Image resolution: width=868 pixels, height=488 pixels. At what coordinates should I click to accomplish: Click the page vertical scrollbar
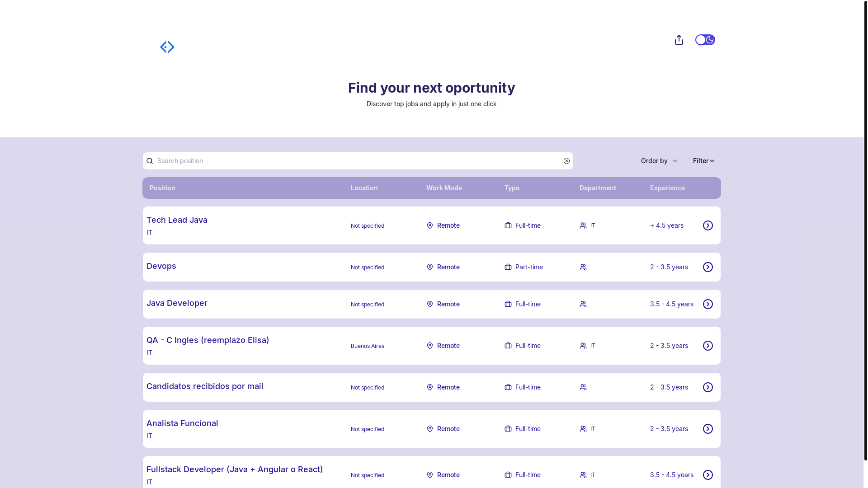click(865, 230)
